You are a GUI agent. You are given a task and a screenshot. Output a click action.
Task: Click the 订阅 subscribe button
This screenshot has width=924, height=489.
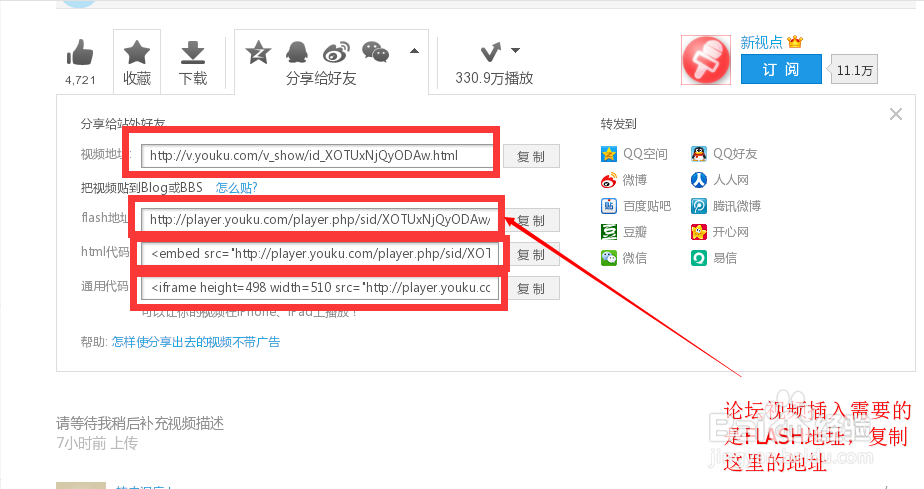coord(781,70)
